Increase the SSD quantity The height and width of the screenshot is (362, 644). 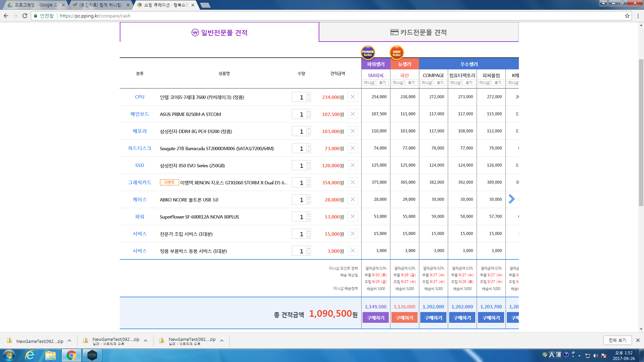(309, 163)
